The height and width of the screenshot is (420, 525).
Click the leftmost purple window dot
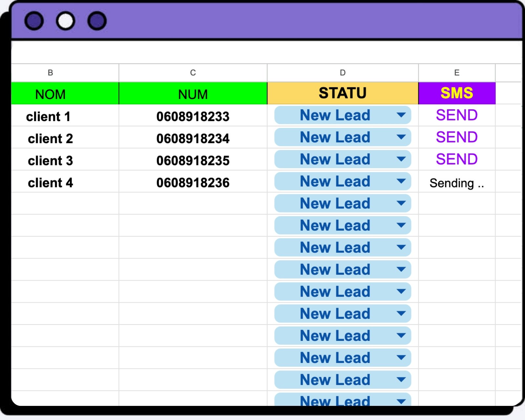click(34, 21)
